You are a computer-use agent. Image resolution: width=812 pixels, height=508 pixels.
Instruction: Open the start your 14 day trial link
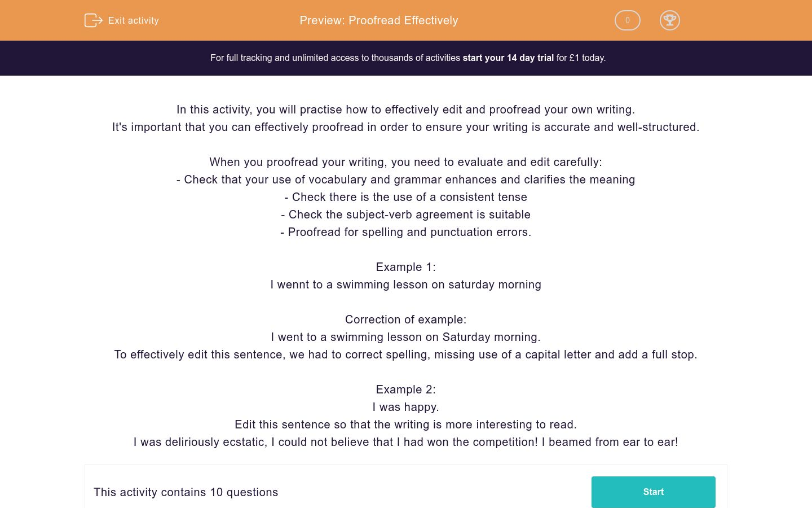click(x=508, y=58)
